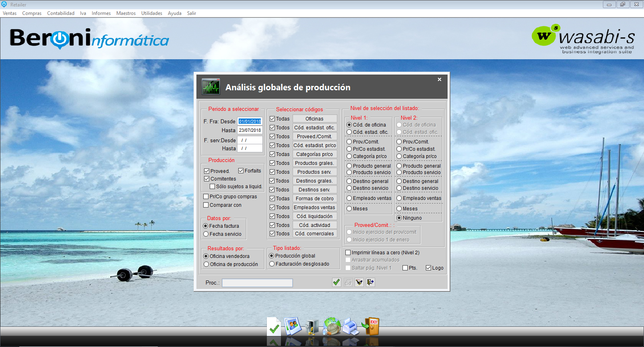Click the Formas de cobro button

[314, 199]
